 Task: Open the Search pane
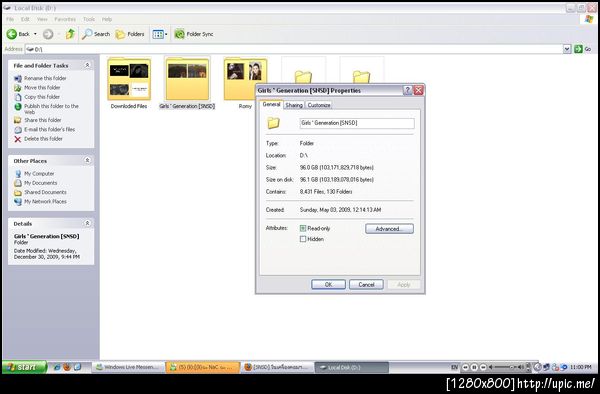(96, 34)
